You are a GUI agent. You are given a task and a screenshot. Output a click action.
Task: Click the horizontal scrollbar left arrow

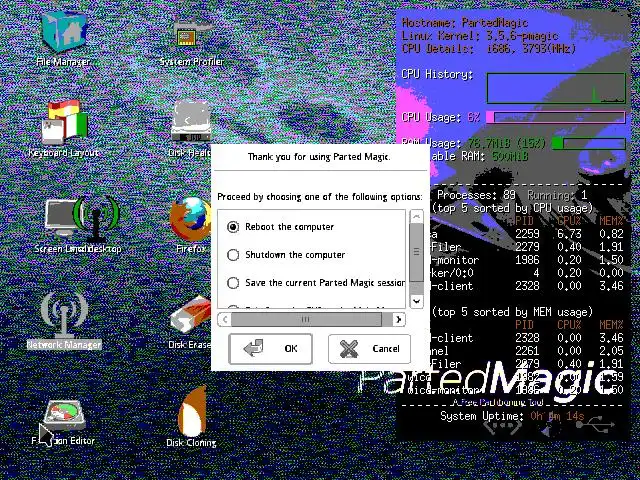(x=224, y=320)
